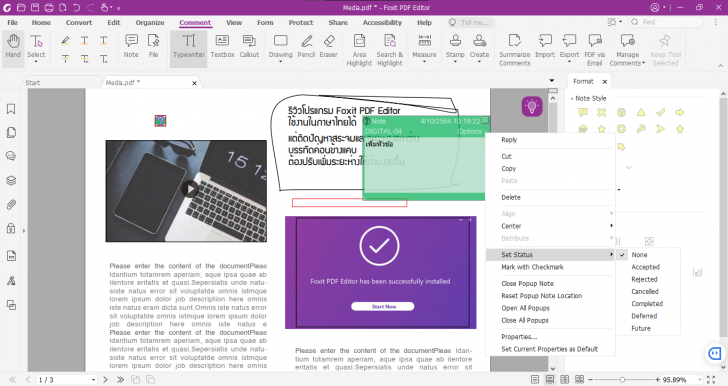Image resolution: width=728 pixels, height=386 pixels.
Task: Click the purple lightbulb tips button
Action: 532,107
